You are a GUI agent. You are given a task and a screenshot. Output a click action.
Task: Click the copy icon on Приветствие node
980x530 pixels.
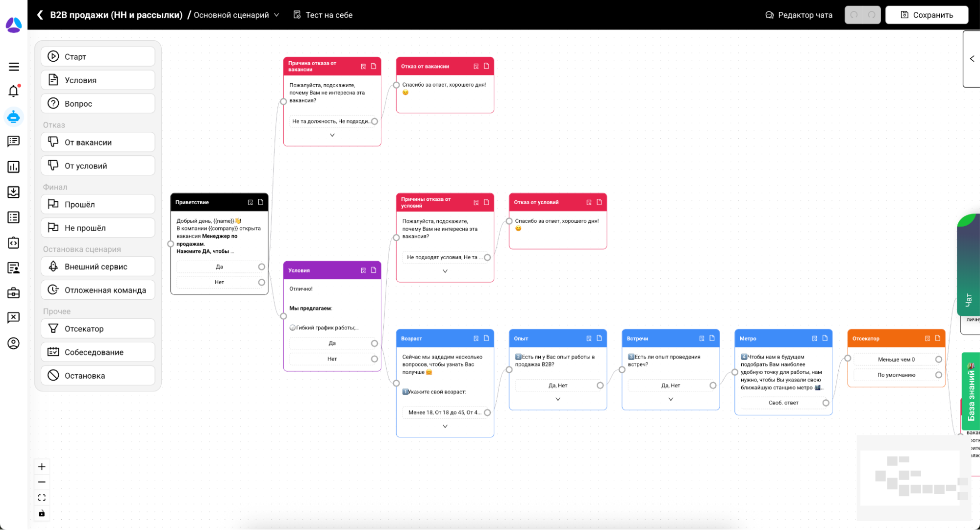(x=261, y=202)
